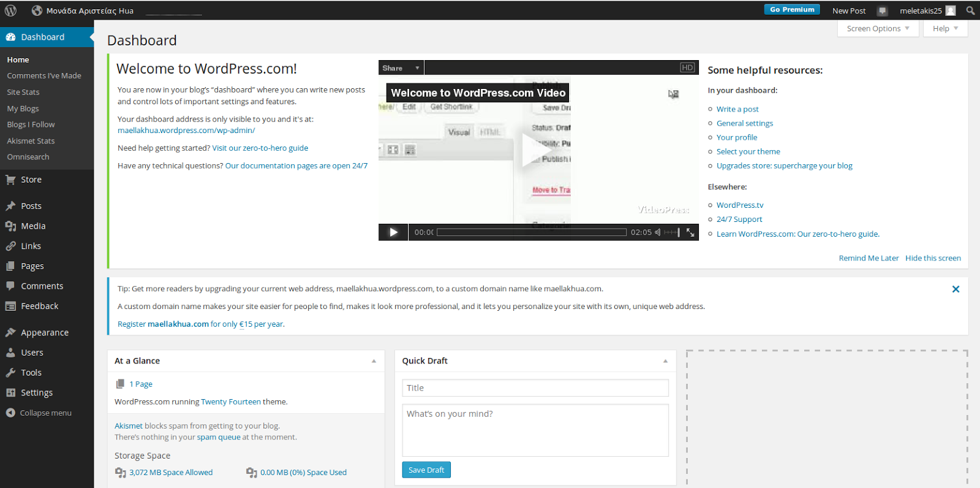The height and width of the screenshot is (488, 980).
Task: Open the Your profile link
Action: (x=737, y=137)
